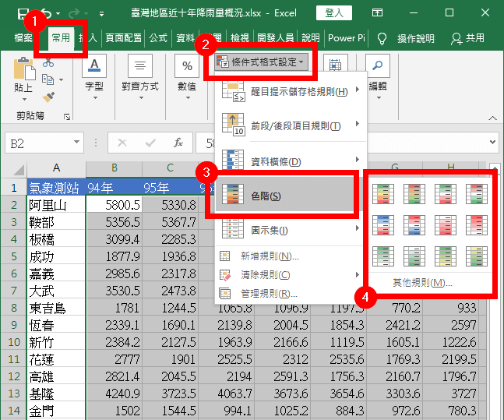Apply the Red-White-Green color scale
The width and height of the screenshot is (504, 420).
point(477,194)
